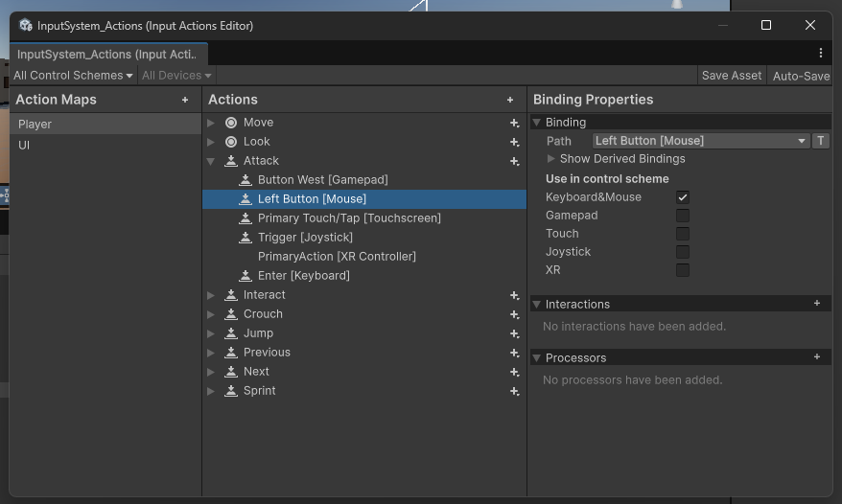
Task: Add an interaction using the plus icon
Action: coord(817,304)
